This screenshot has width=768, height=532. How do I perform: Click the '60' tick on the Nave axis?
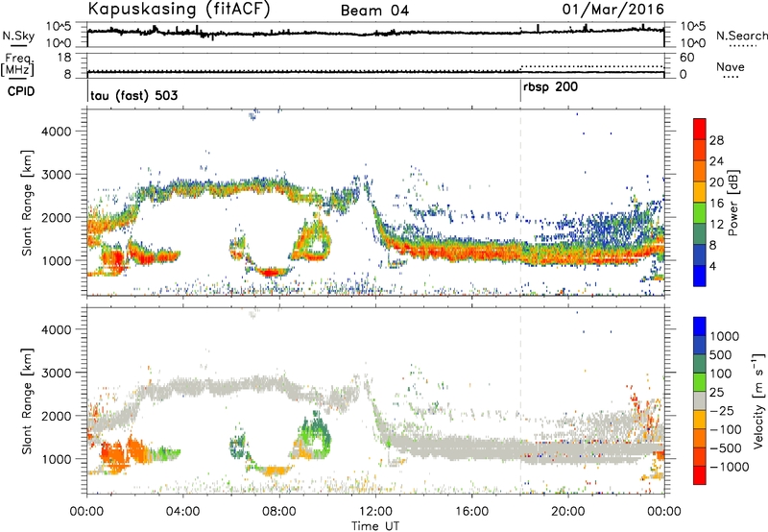pos(687,58)
